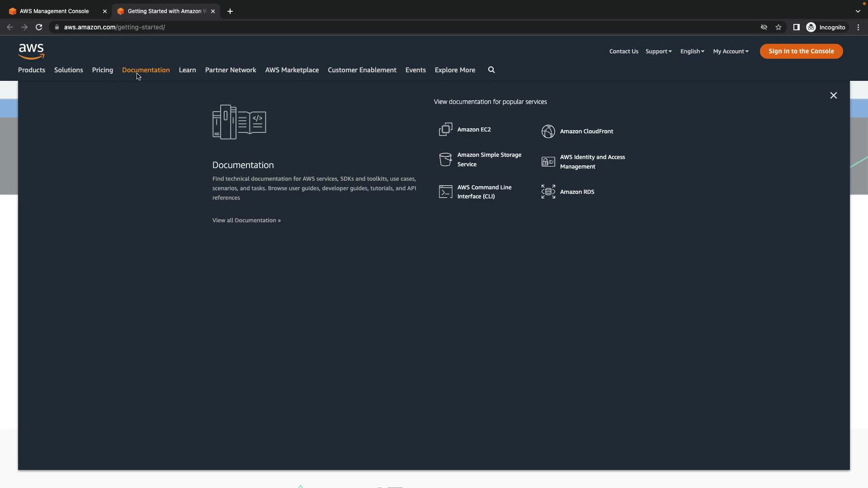Open the English language dropdown
868x488 pixels.
692,52
